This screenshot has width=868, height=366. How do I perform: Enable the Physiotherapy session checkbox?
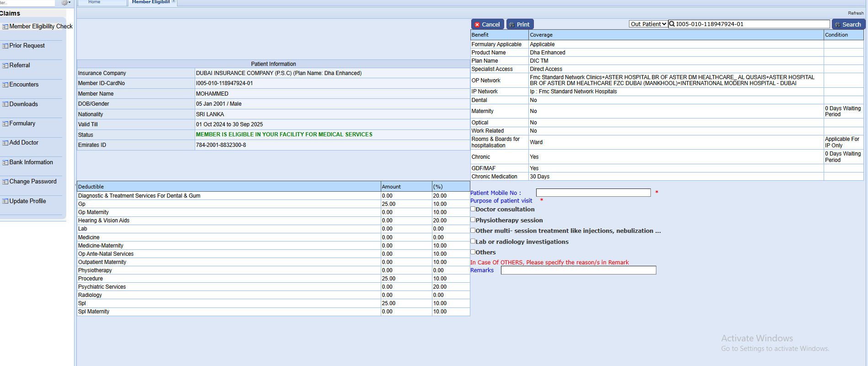click(473, 220)
